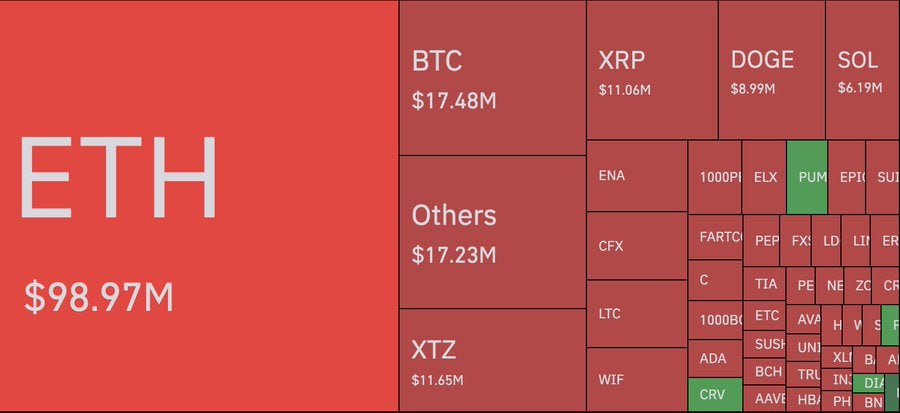The height and width of the screenshot is (413, 900).
Task: Select the TIA tile
Action: (764, 284)
